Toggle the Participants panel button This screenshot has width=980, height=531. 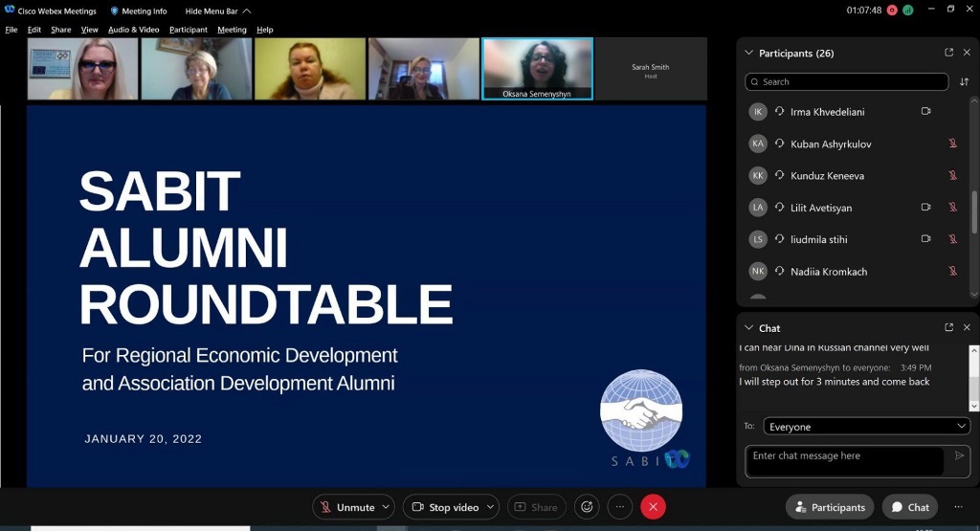pos(829,507)
